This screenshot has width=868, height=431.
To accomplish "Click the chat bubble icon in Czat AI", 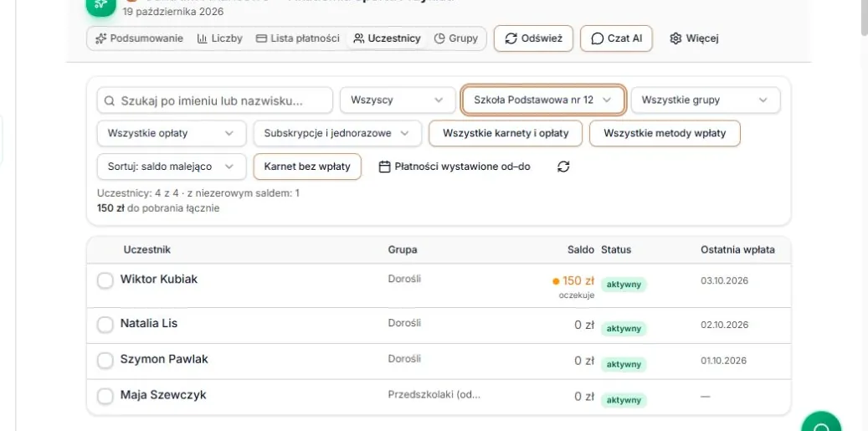I will [x=598, y=38].
